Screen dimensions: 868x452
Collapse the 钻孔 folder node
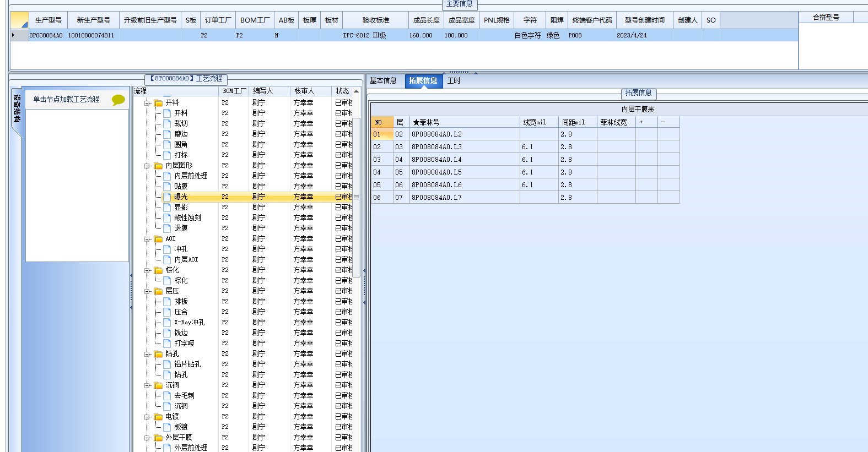147,354
